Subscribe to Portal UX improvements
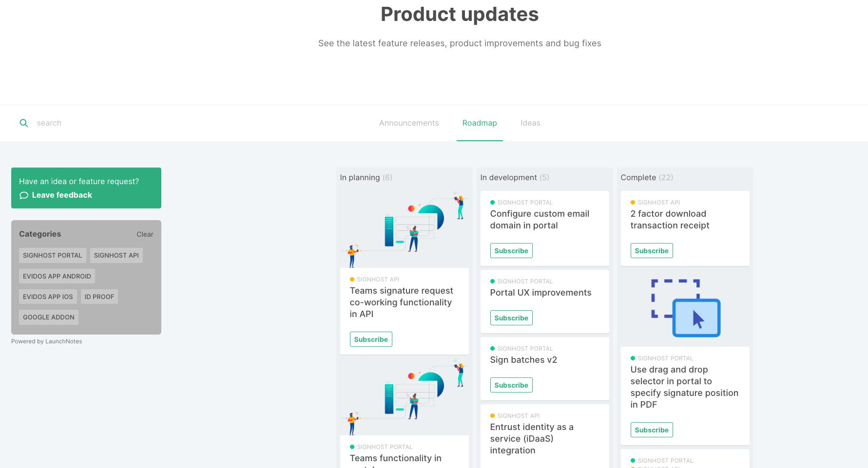 511,318
